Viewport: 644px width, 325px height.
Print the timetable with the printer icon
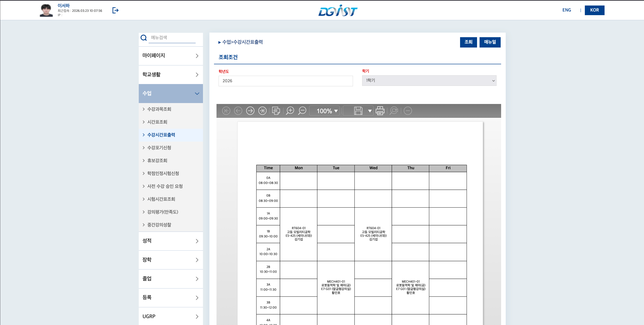[x=380, y=111]
